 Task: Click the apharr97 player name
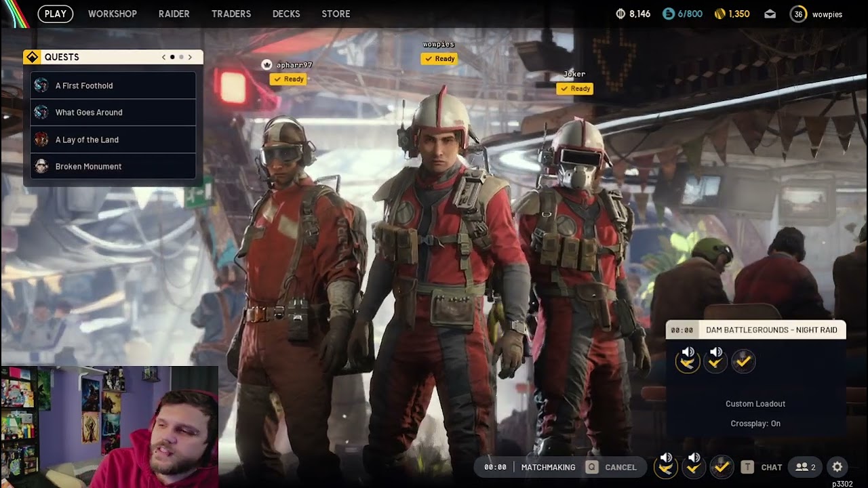pos(294,65)
